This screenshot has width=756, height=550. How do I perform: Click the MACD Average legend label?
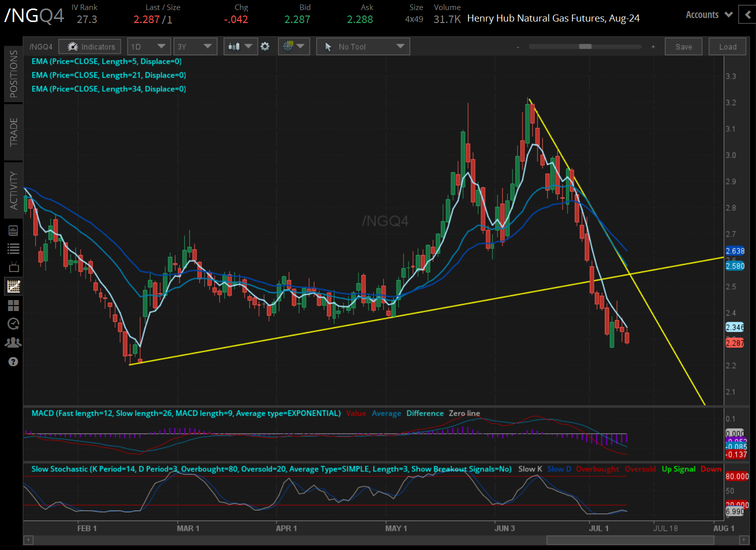[387, 413]
